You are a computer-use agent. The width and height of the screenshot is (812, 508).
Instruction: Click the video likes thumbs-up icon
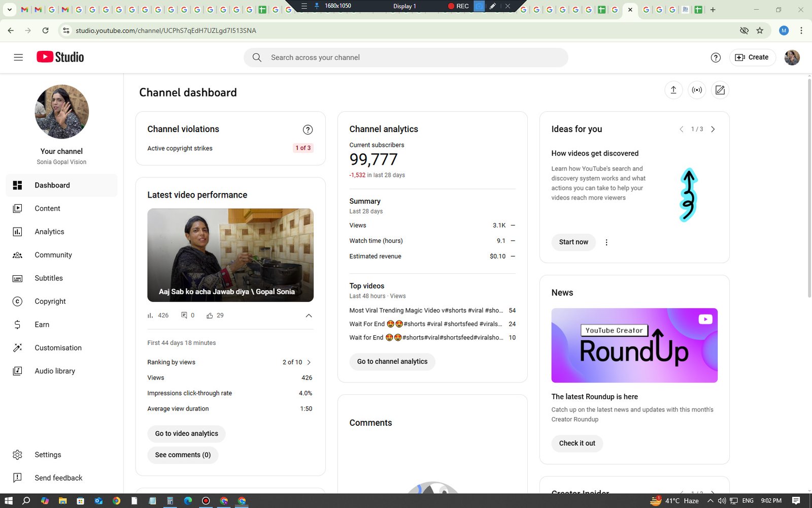click(210, 315)
